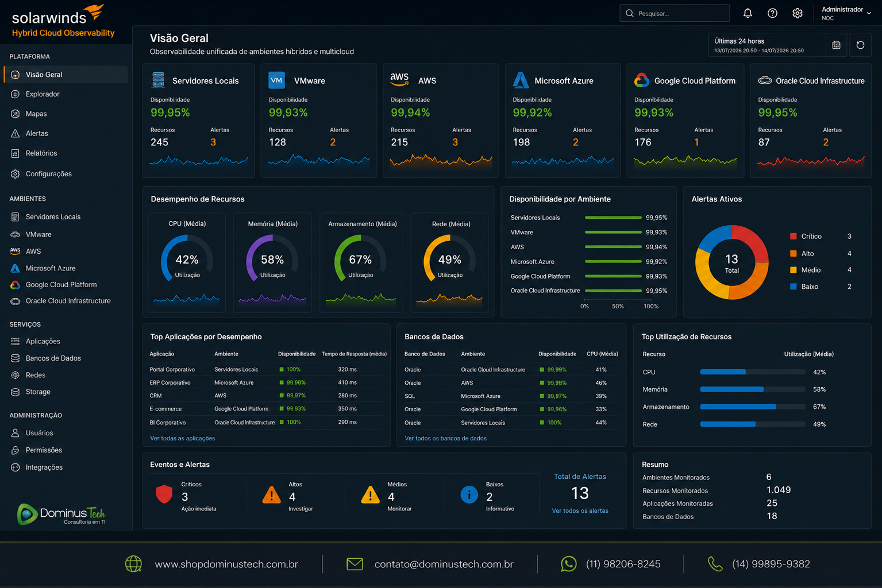This screenshot has width=882, height=588.
Task: Select Visão Geral in the sidebar
Action: point(66,75)
